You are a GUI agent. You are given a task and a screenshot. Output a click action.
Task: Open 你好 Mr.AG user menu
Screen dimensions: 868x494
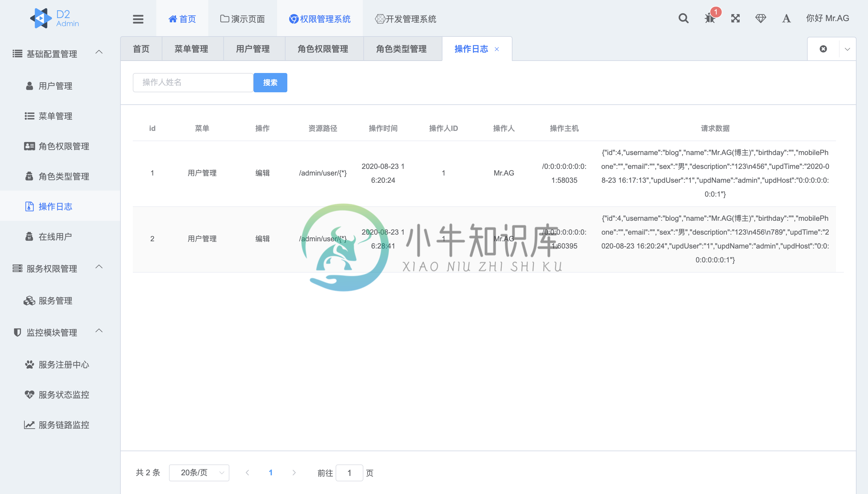(x=827, y=18)
